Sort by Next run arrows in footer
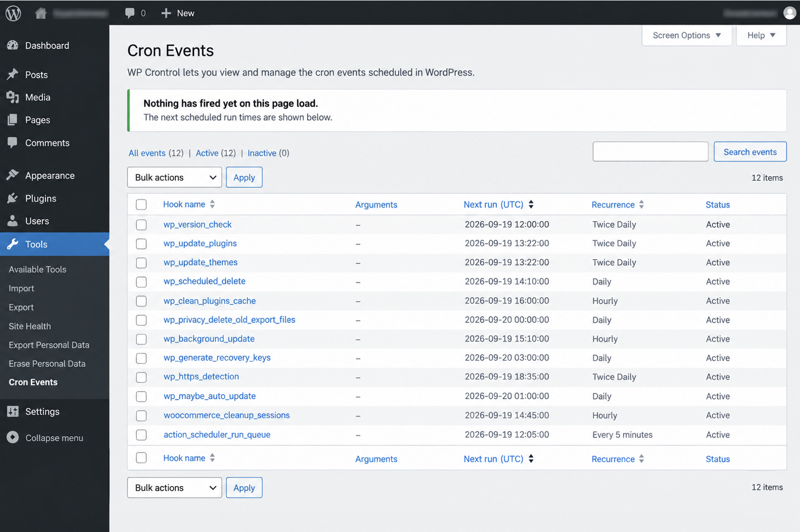 click(531, 459)
